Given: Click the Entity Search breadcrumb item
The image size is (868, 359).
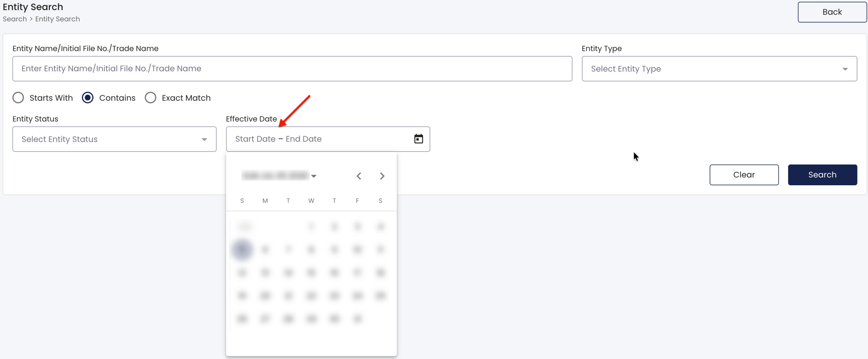Looking at the screenshot, I should pos(58,19).
